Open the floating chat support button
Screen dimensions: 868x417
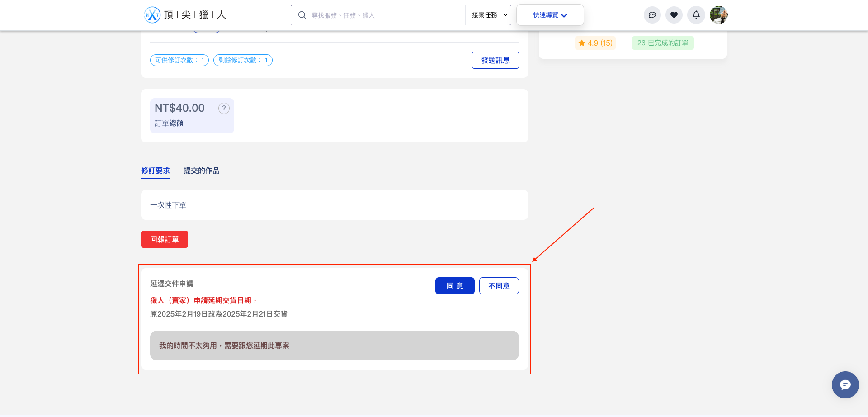click(845, 385)
